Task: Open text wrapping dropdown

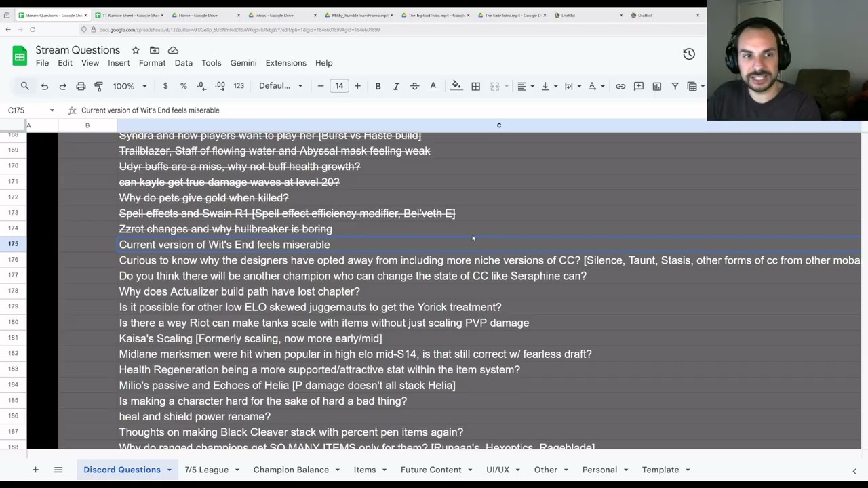Action: point(573,86)
